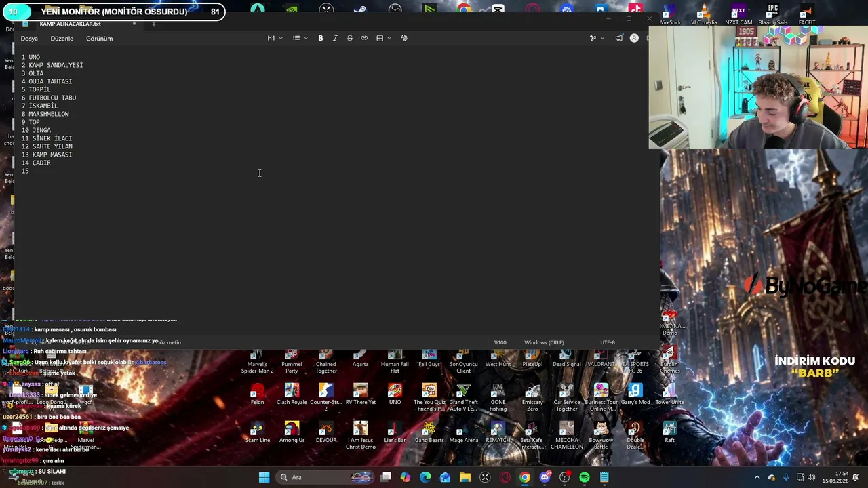Image resolution: width=868 pixels, height=488 pixels.
Task: Expand the list style dropdown
Action: tap(300, 38)
